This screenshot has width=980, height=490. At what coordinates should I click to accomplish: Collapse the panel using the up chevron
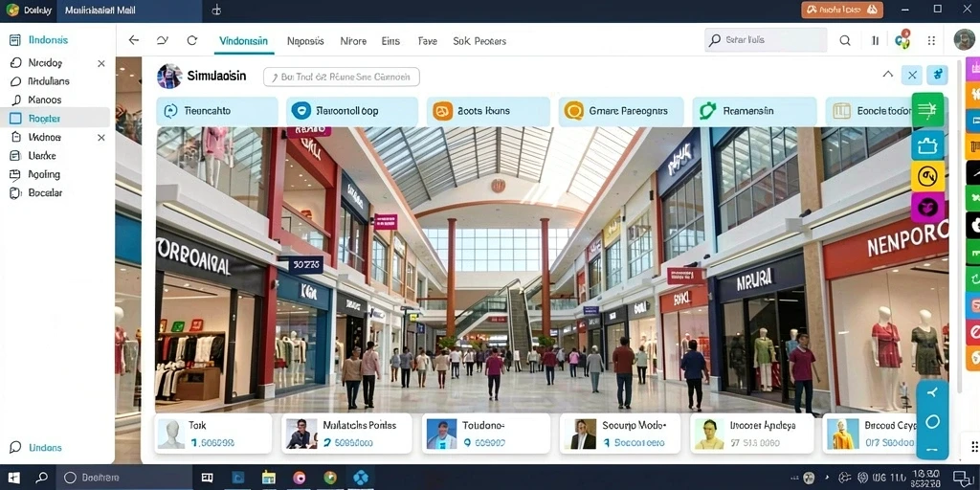pyautogui.click(x=887, y=75)
